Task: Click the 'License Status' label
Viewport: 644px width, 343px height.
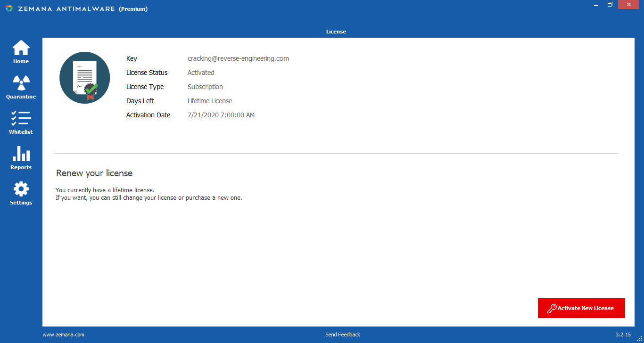Action: pos(147,73)
